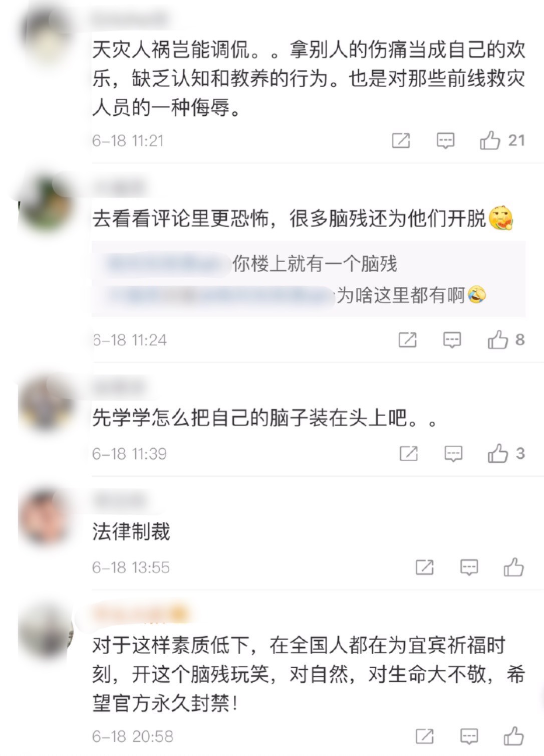Comment on the 6-18 11:39 post

[453, 454]
